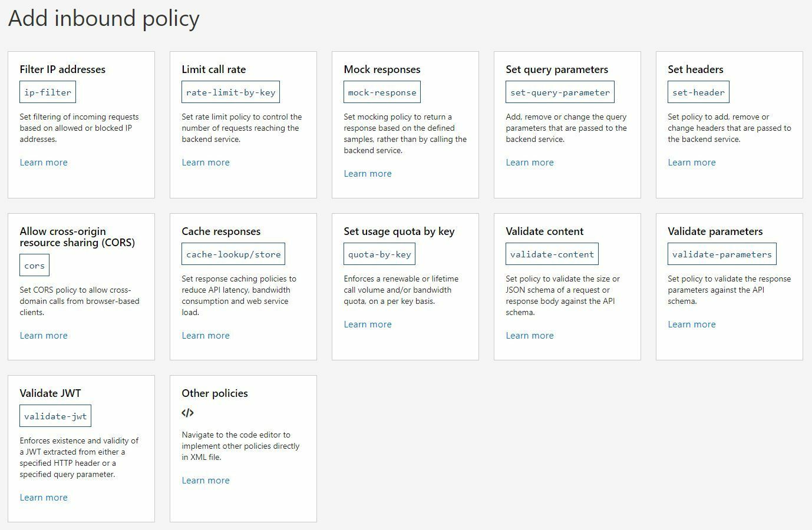Open Learn more under Filter IP addresses

(x=43, y=162)
